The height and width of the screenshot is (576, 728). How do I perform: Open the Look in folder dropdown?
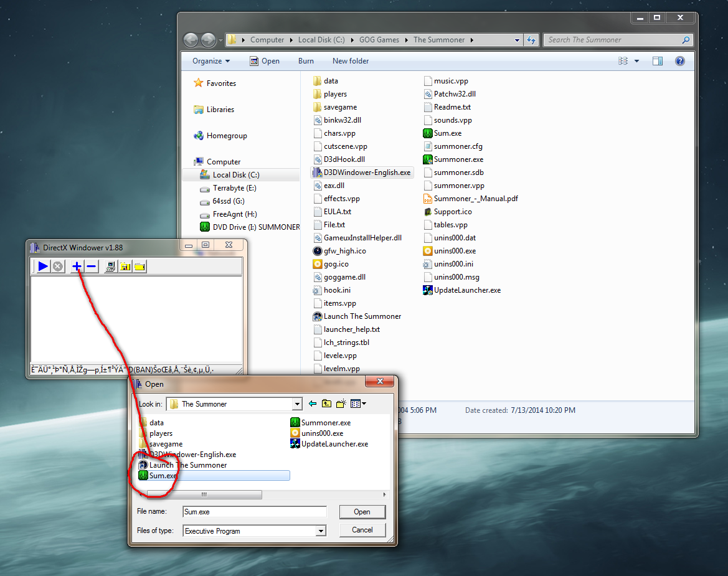298,404
